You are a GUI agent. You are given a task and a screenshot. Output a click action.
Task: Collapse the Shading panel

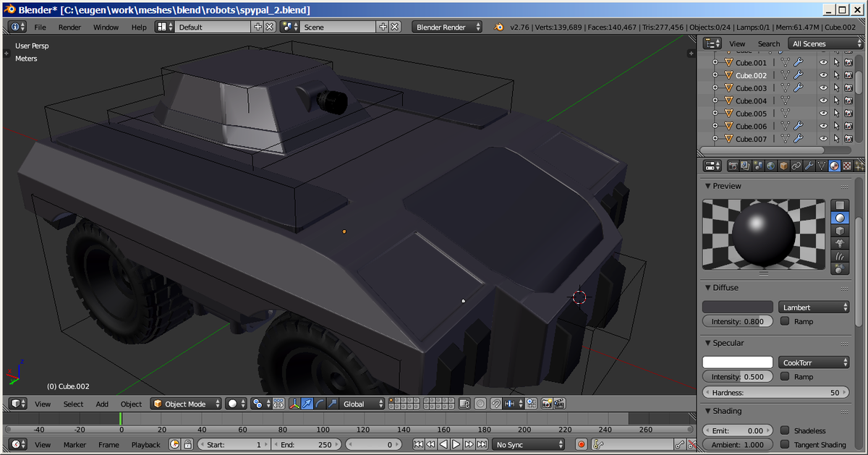(x=707, y=411)
